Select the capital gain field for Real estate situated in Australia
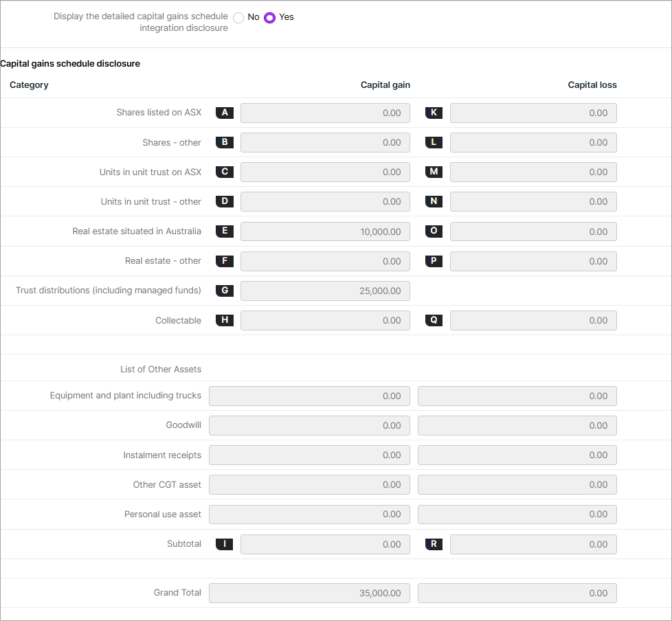672x621 pixels. 324,232
